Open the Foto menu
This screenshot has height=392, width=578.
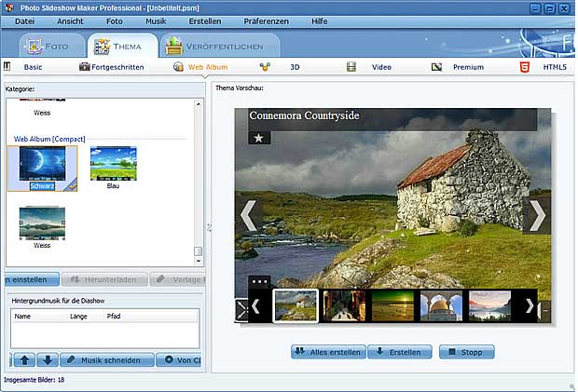(x=115, y=21)
